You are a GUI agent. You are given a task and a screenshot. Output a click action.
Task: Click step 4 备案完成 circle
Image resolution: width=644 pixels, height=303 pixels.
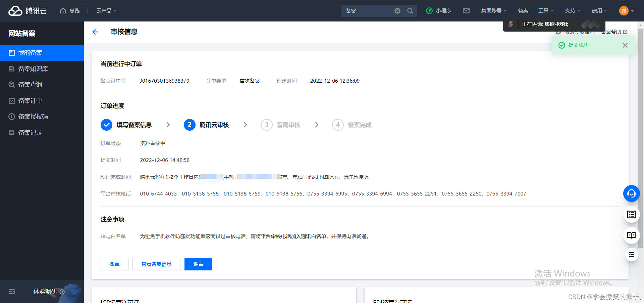coord(338,125)
